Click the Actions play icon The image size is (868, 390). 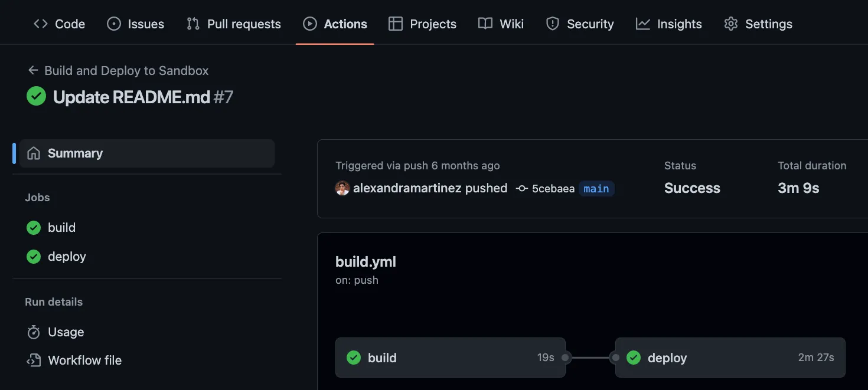(x=310, y=24)
